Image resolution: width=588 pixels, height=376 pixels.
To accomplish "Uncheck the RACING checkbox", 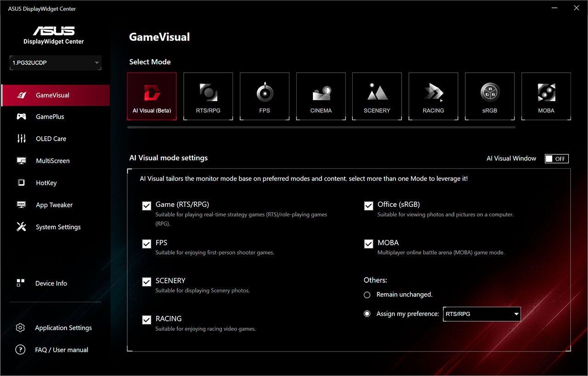I will [x=147, y=320].
